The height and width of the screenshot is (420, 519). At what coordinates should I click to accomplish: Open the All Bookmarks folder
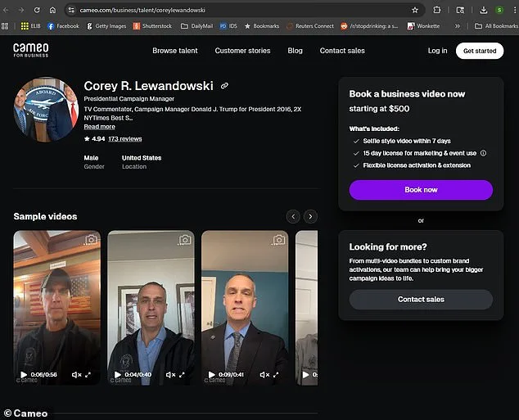pyautogui.click(x=495, y=26)
